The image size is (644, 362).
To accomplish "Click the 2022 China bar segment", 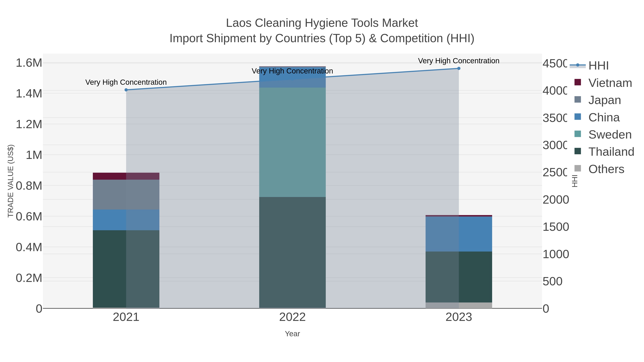I will pyautogui.click(x=292, y=77).
